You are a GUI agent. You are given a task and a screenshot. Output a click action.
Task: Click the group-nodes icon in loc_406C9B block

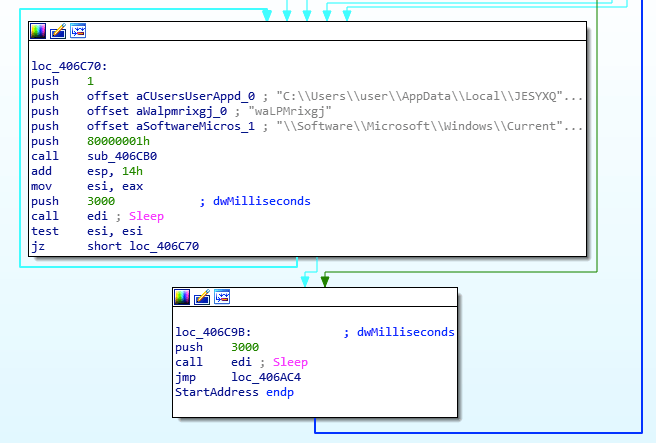(222, 297)
